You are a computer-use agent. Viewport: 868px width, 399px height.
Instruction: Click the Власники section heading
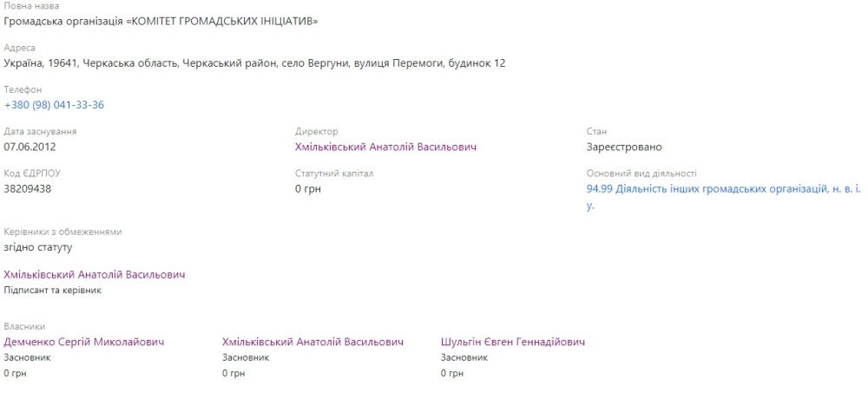coord(24,327)
